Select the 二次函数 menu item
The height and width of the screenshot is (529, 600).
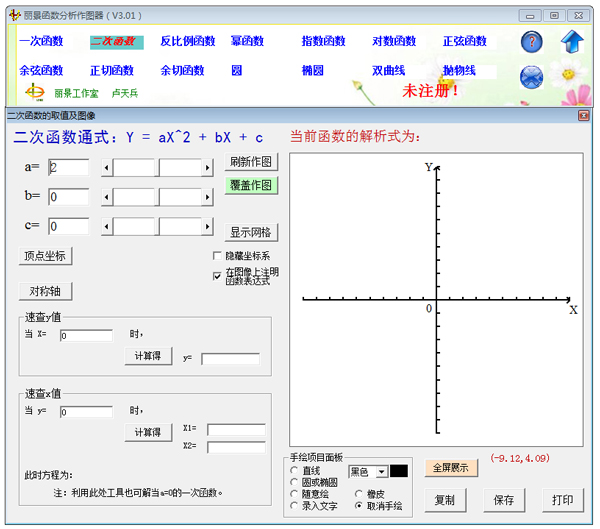(117, 42)
